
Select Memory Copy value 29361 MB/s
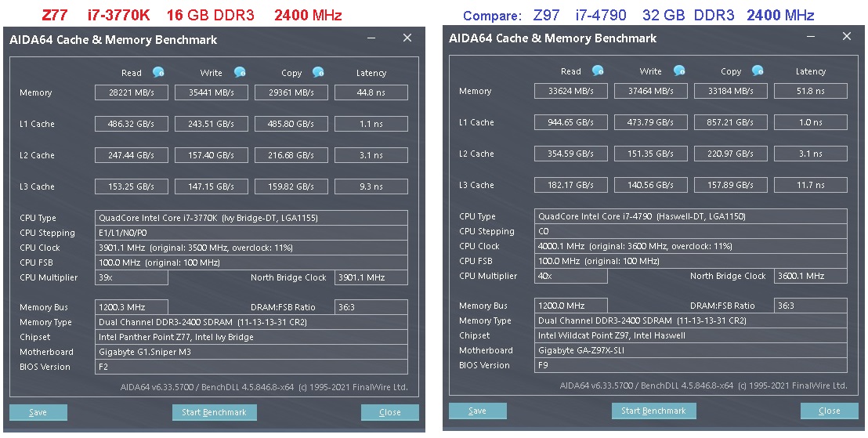(291, 92)
